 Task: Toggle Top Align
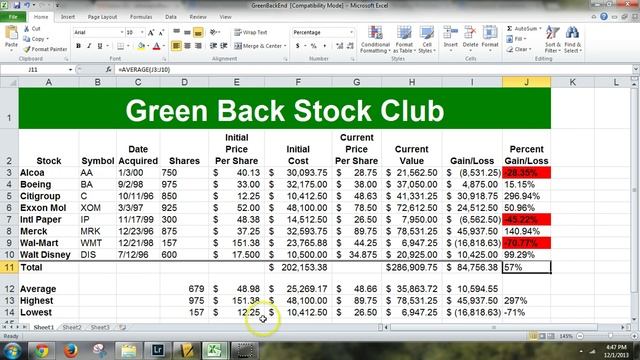point(176,32)
